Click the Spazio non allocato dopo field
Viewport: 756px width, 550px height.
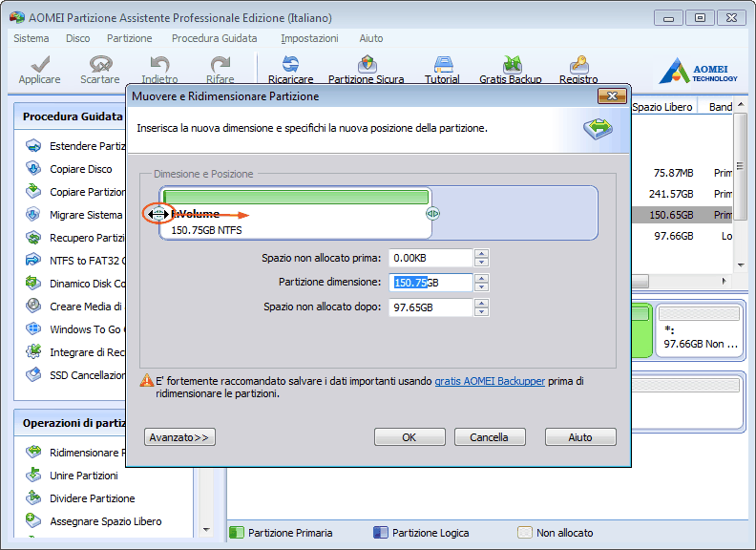(x=430, y=307)
